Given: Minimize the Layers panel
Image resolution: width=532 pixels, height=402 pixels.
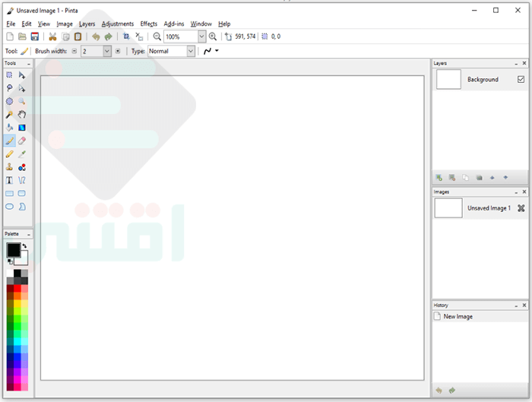Looking at the screenshot, I should (x=516, y=63).
